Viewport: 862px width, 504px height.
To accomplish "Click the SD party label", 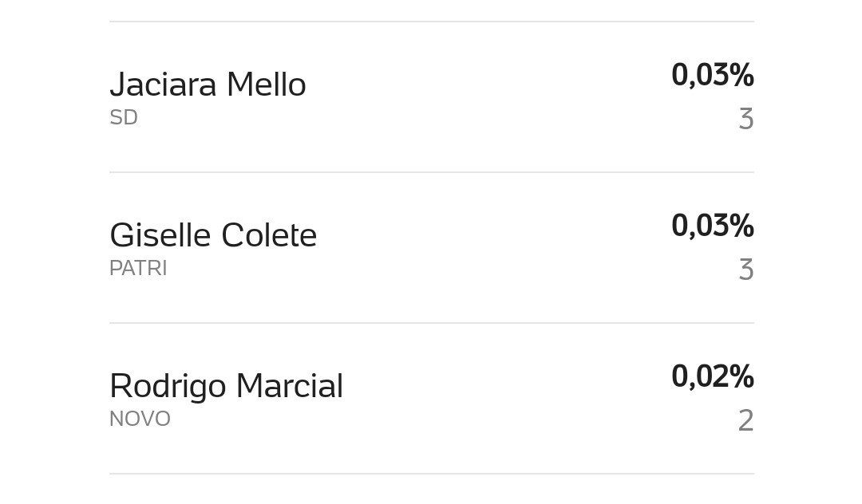I will (x=124, y=117).
